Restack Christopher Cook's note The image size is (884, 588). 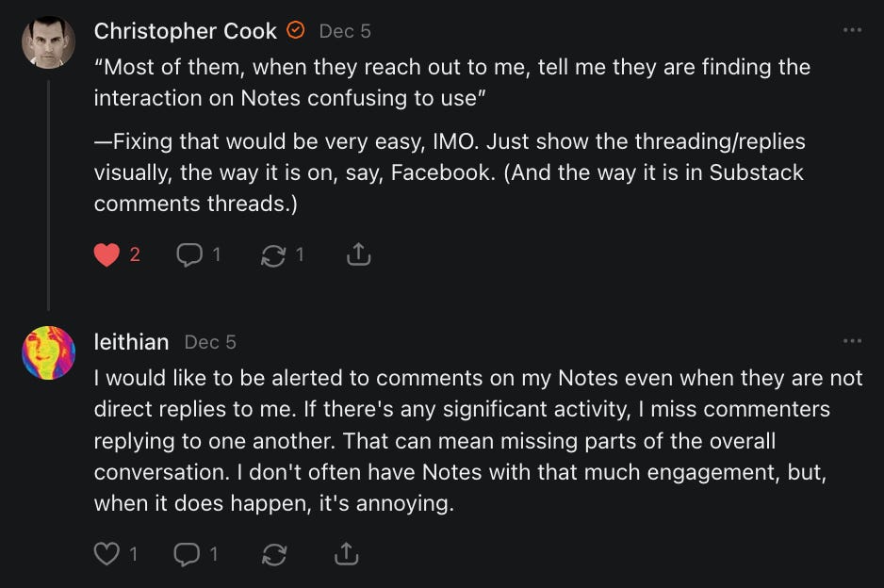pyautogui.click(x=273, y=254)
